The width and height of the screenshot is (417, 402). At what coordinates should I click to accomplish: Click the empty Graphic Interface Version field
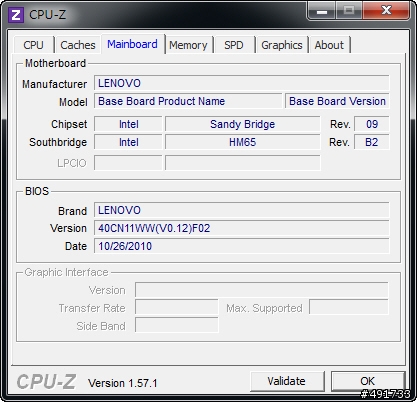pyautogui.click(x=262, y=290)
